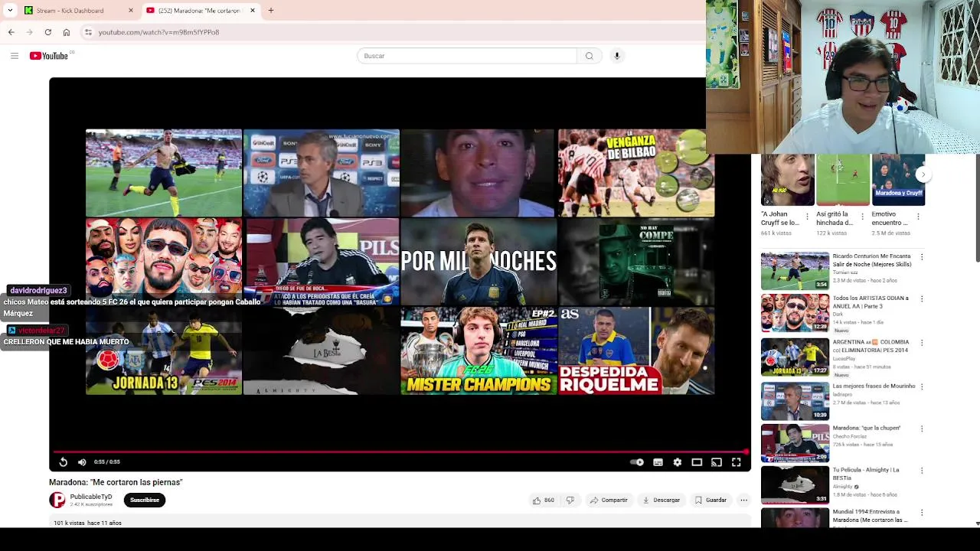The width and height of the screenshot is (980, 551).
Task: Open Las mejores frases de Mourinho thumbnail
Action: coord(795,401)
